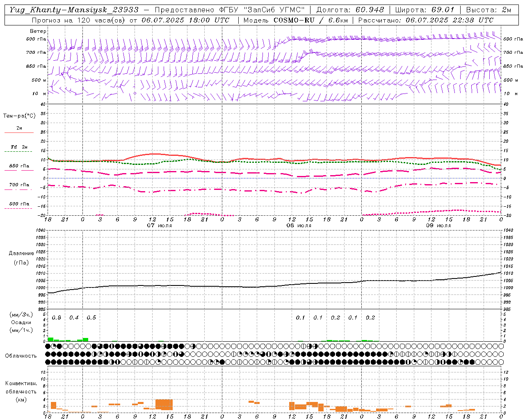Click the Долгота: 60.948 header field
This screenshot has height=420, width=525.
(350, 10)
